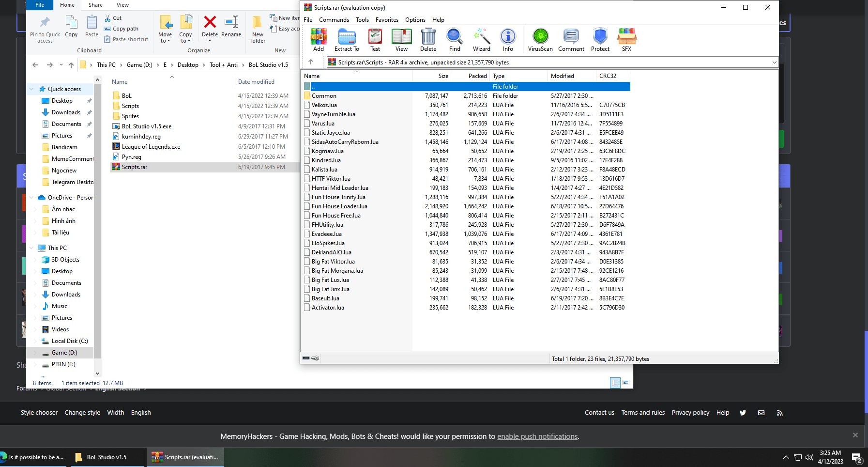The height and width of the screenshot is (467, 868).
Task: Open the RSS feed icon in footer
Action: 779,413
